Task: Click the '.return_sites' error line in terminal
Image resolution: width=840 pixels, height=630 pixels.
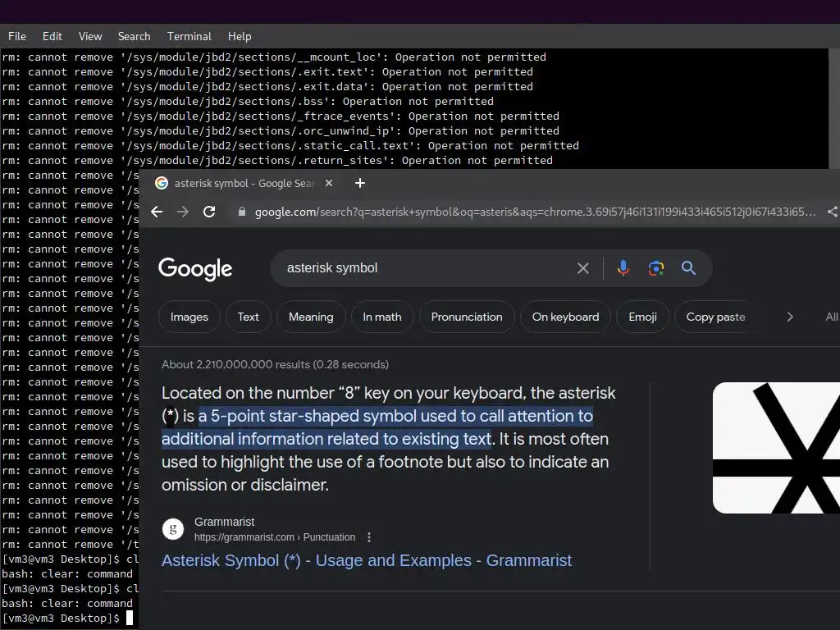Action: click(277, 160)
